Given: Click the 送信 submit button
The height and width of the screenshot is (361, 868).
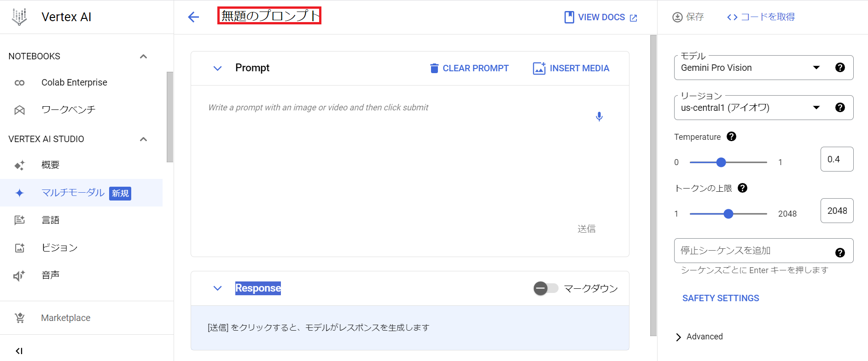Looking at the screenshot, I should tap(587, 229).
